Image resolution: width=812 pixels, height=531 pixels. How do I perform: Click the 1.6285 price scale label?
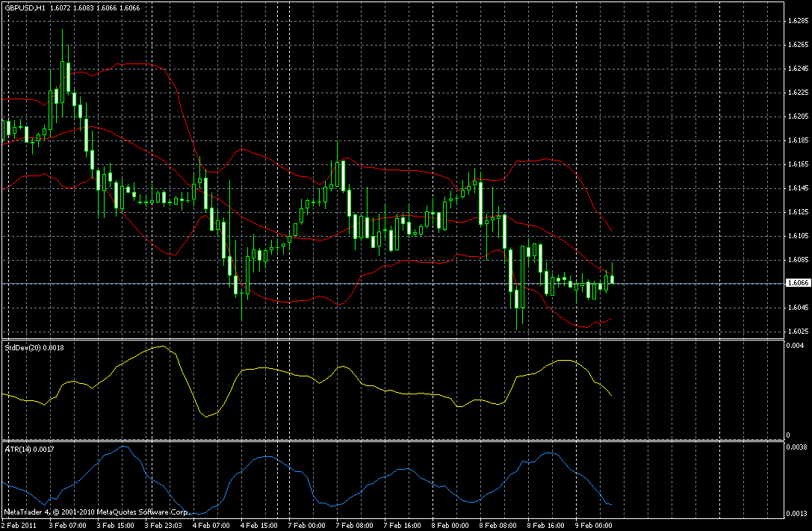coord(798,21)
